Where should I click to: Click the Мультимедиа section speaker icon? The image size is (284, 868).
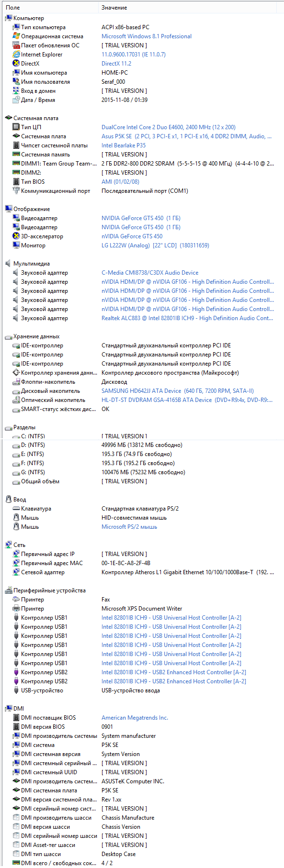[x=8, y=264]
